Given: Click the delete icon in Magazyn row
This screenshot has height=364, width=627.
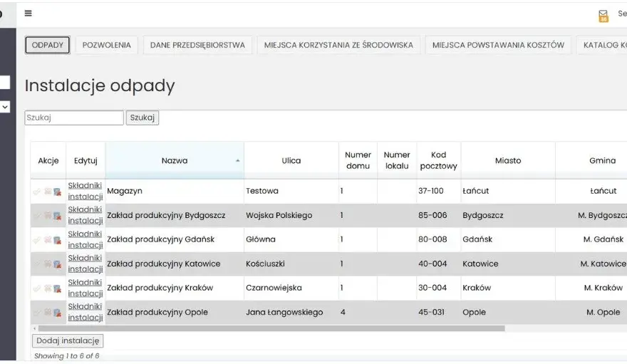Looking at the screenshot, I should coord(57,192).
